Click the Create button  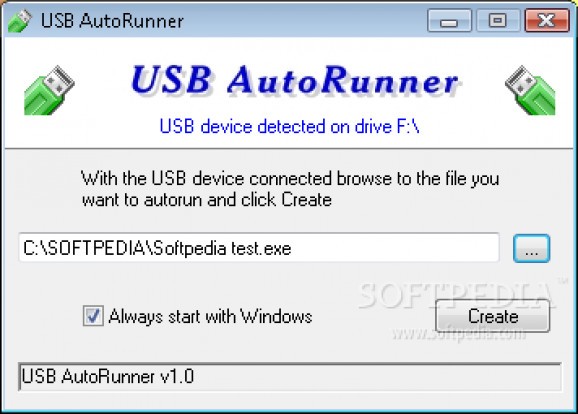coord(493,316)
